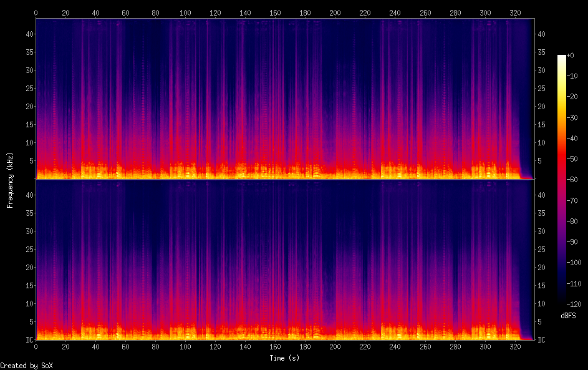The width and height of the screenshot is (588, 370).
Task: Click the "320" tick on the top time axis
Action: 515,12
